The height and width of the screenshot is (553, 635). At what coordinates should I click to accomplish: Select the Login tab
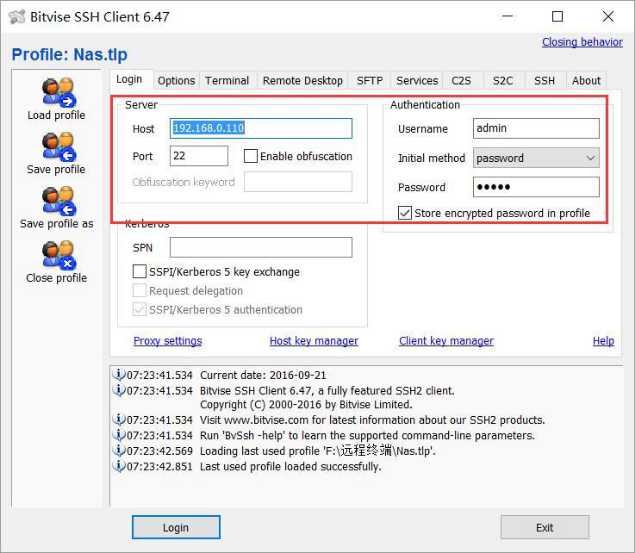tap(129, 79)
